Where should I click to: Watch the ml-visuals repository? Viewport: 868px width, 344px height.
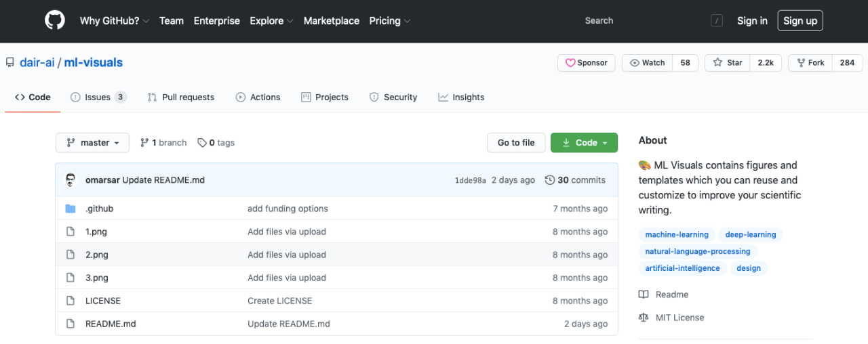click(x=647, y=63)
